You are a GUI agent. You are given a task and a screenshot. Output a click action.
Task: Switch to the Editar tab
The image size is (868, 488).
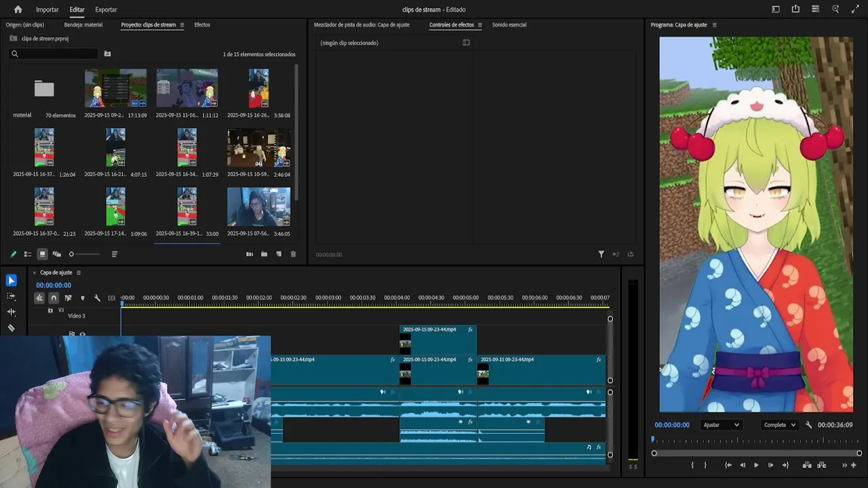77,9
